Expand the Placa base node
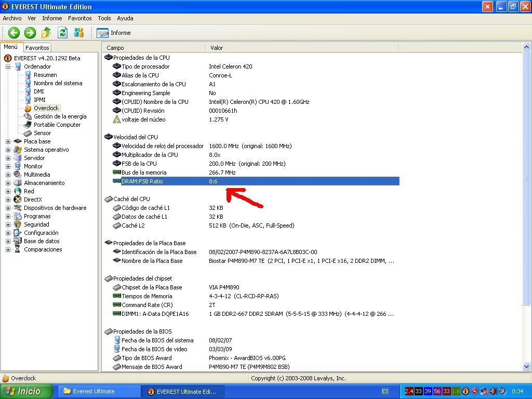Image resolution: width=532 pixels, height=399 pixels. point(8,141)
